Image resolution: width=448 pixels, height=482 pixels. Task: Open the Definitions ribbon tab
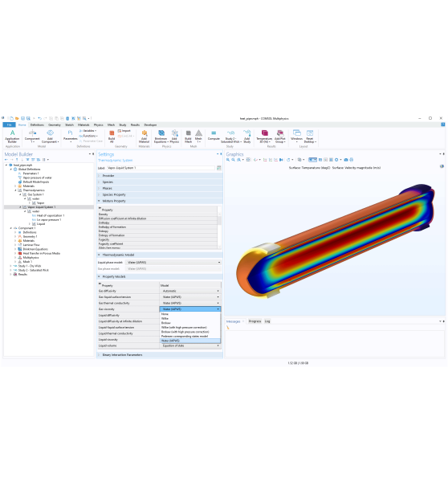coord(37,125)
